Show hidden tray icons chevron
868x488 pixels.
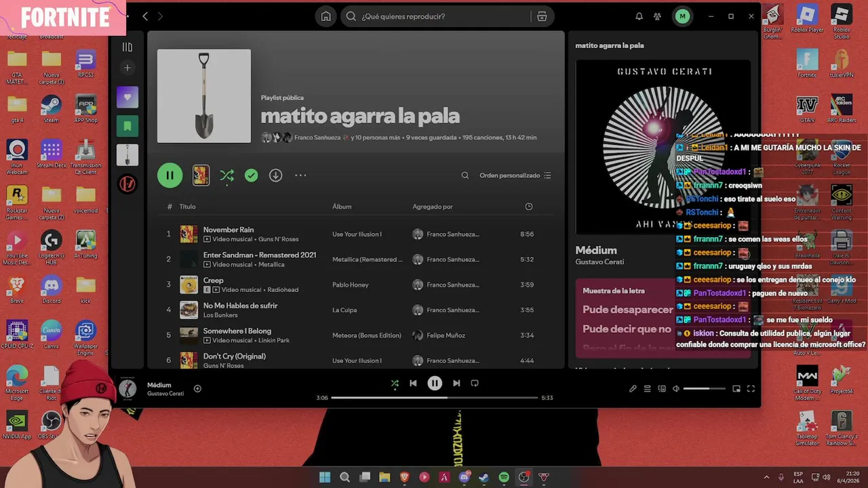766,477
